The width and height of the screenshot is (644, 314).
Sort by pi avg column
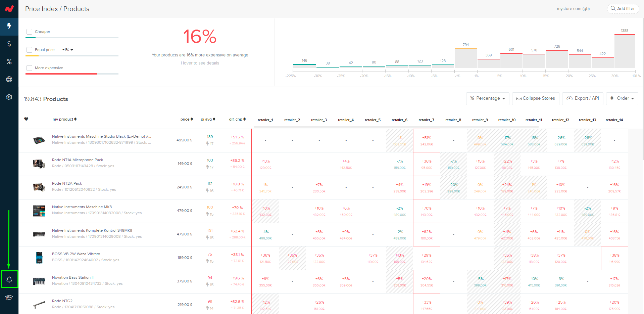208,119
